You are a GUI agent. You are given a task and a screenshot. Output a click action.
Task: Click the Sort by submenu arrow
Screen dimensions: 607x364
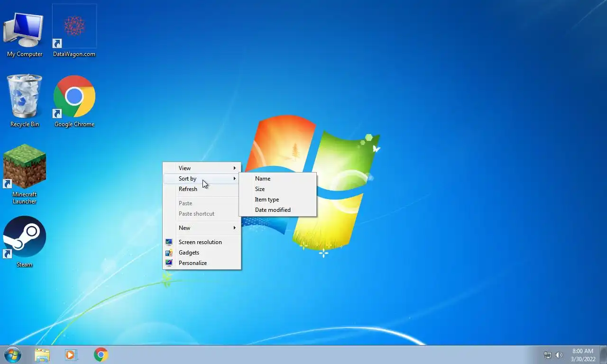pyautogui.click(x=234, y=179)
